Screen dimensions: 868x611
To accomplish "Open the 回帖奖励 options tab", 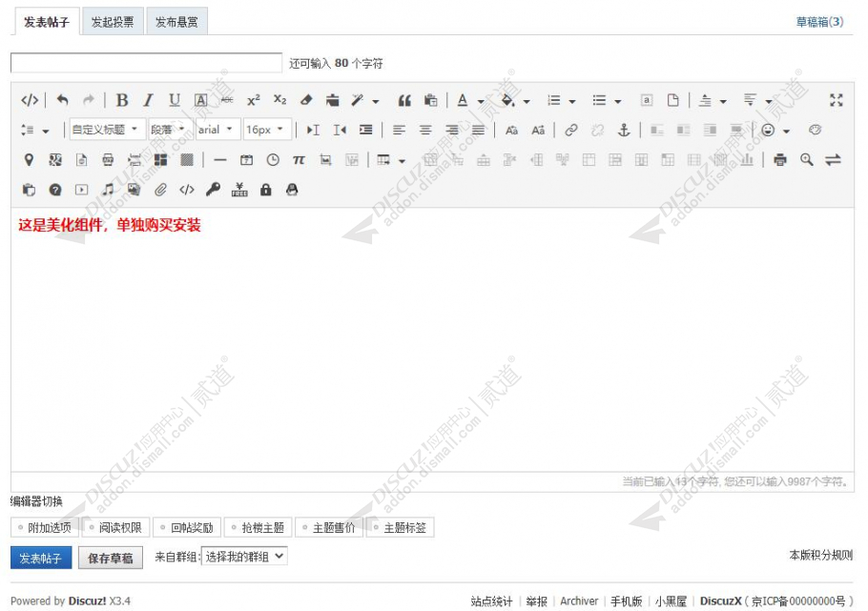I will click(187, 527).
